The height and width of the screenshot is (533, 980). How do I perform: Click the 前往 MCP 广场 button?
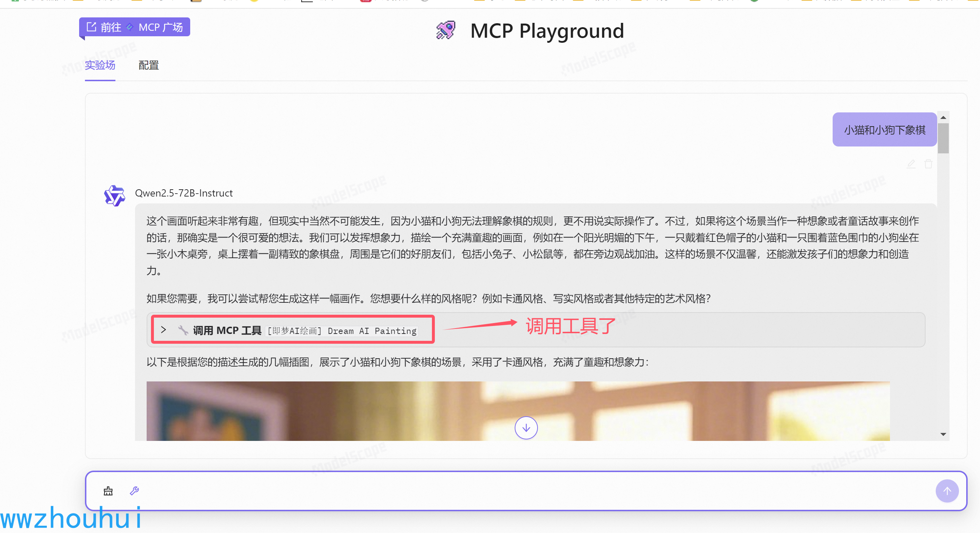(135, 26)
